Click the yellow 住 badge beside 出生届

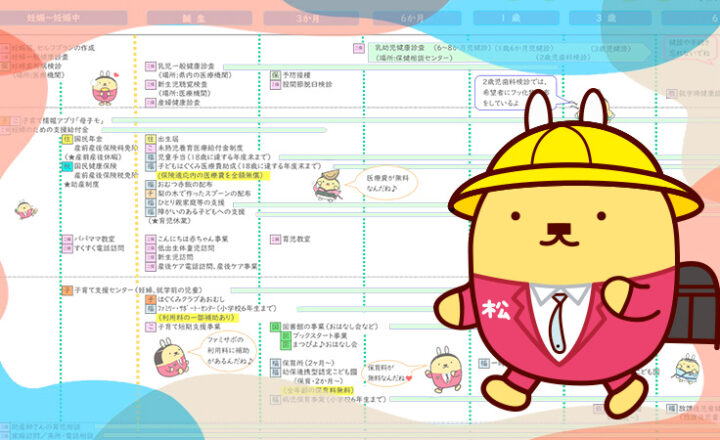click(x=151, y=139)
